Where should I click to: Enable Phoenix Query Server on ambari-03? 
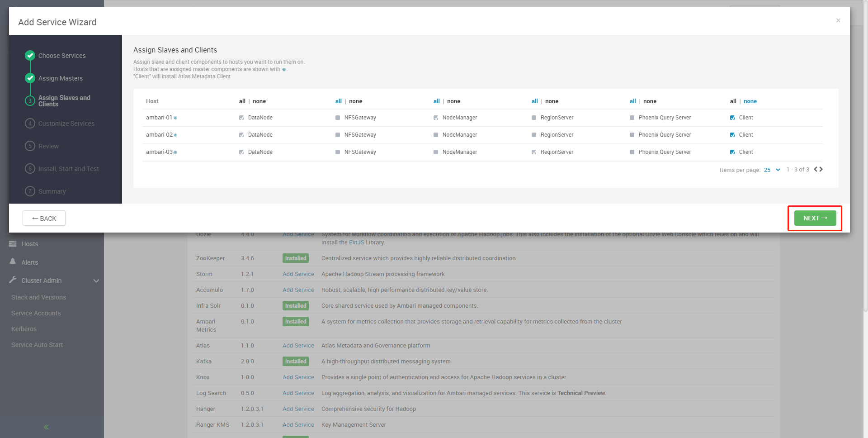(x=632, y=152)
